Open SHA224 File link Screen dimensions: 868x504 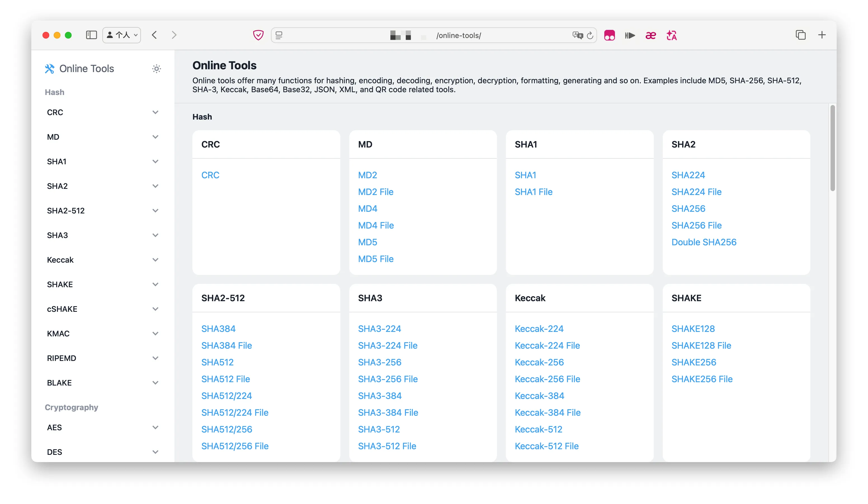[697, 192]
